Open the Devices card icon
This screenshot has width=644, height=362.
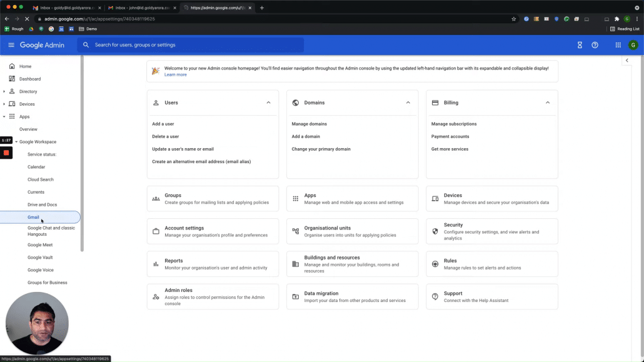[x=435, y=199]
